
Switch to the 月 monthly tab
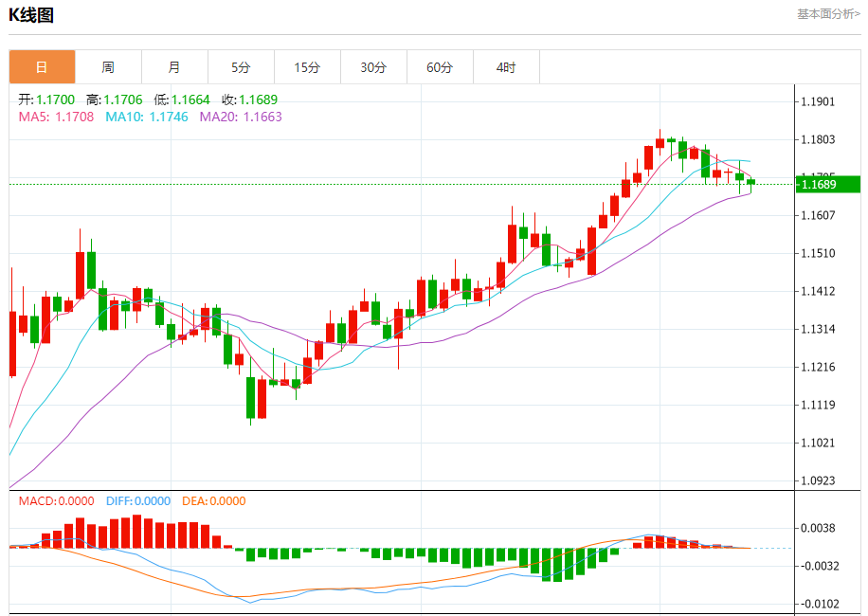click(x=175, y=67)
